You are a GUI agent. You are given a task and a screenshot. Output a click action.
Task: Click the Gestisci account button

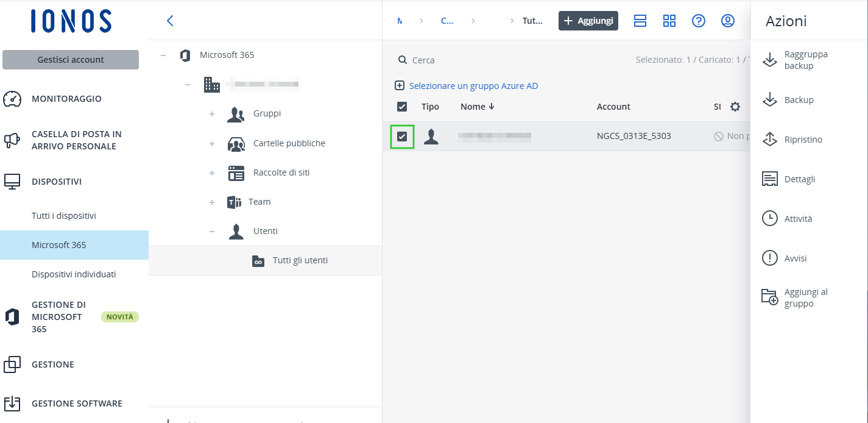pos(71,60)
